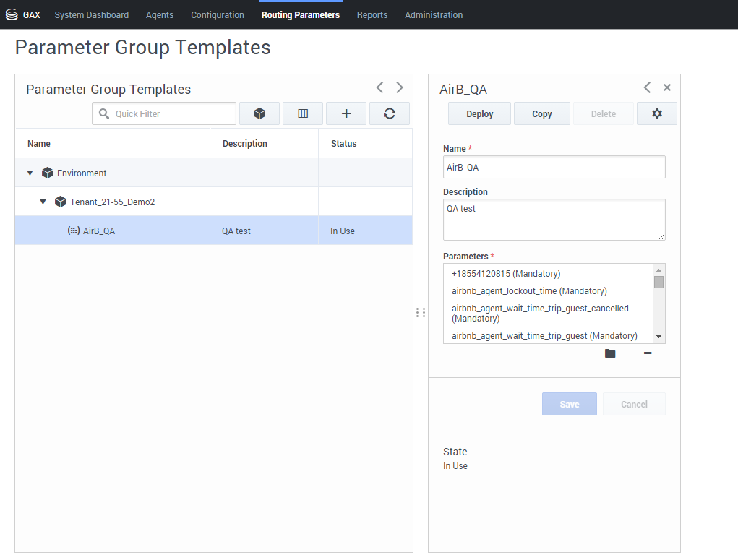
Task: Click the Deploy button
Action: (x=480, y=113)
